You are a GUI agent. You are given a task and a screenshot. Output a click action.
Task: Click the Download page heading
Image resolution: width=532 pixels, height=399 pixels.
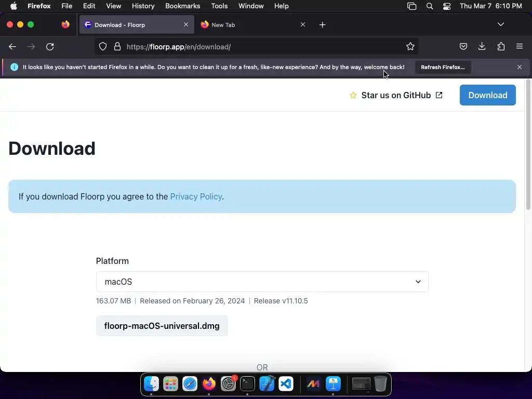tap(52, 149)
